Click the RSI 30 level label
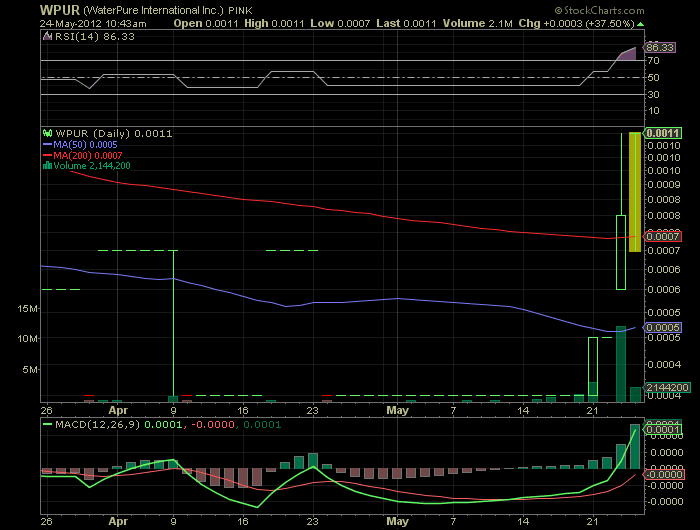Screen dimensions: 700x530 tap(654, 94)
